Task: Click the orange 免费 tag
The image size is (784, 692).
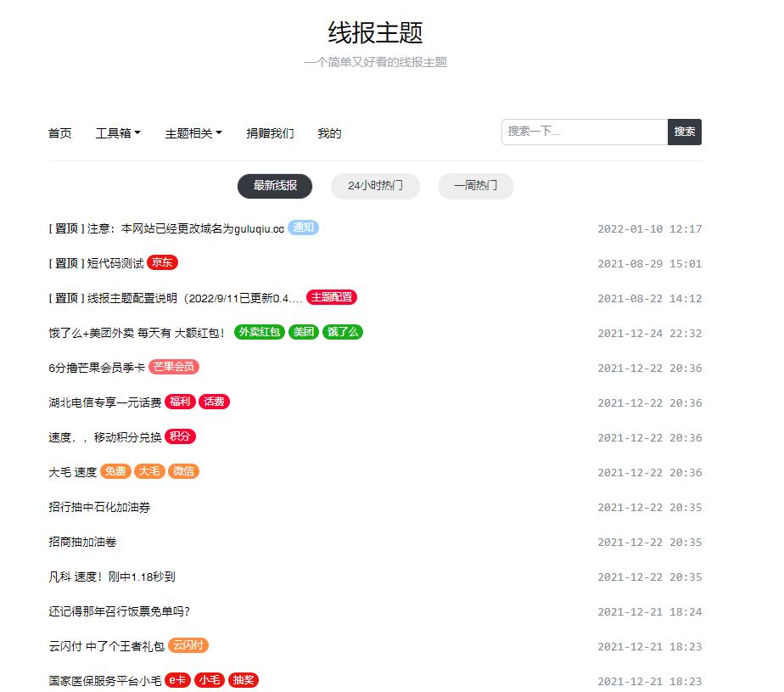Action: (115, 471)
